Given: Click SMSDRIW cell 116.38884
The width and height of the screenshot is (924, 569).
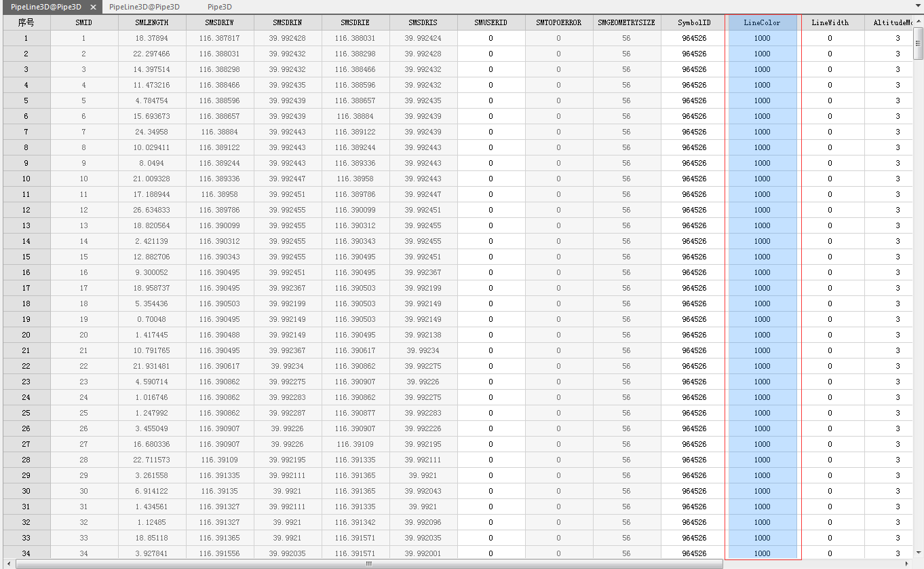Looking at the screenshot, I should [220, 132].
